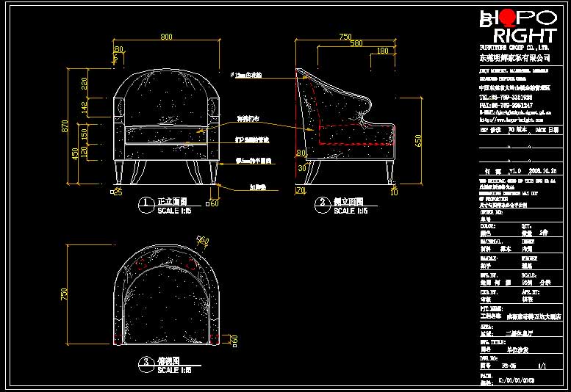Click SCALE text under front elevation title

coord(174,211)
